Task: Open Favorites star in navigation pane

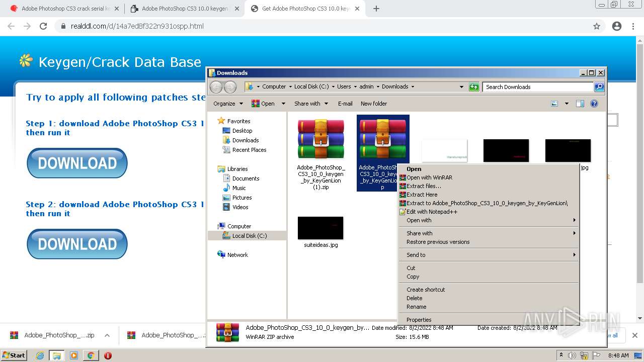Action: click(221, 121)
